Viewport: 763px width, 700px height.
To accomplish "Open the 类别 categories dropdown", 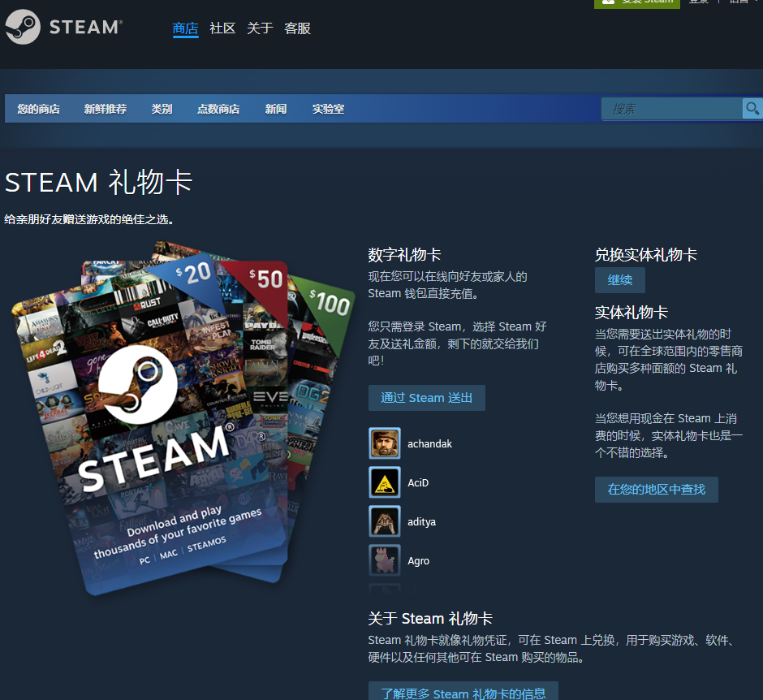I will coord(162,109).
